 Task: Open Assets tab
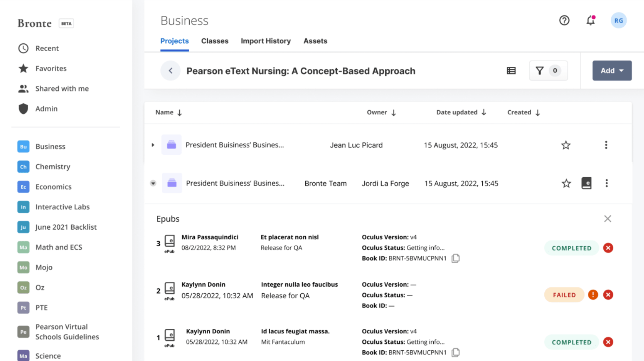pyautogui.click(x=315, y=41)
